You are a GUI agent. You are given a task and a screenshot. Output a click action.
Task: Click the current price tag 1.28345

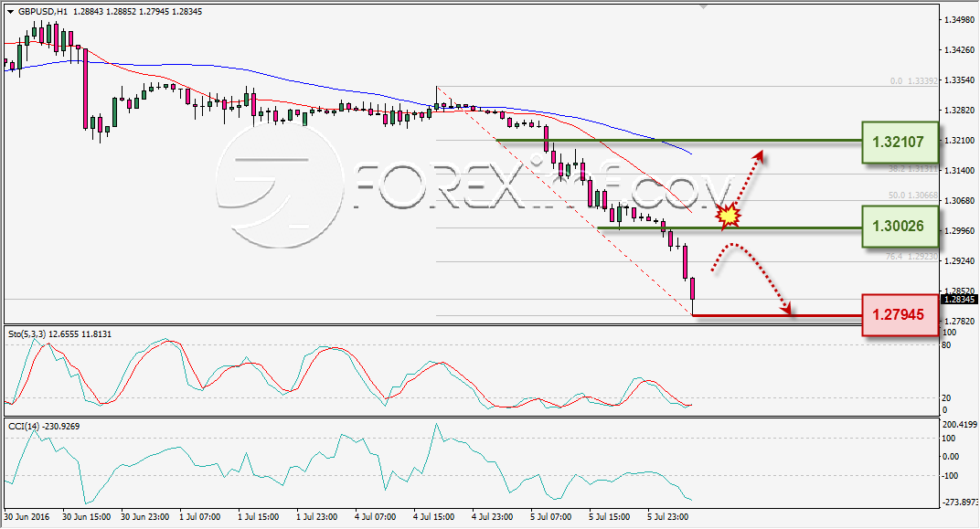(x=959, y=300)
